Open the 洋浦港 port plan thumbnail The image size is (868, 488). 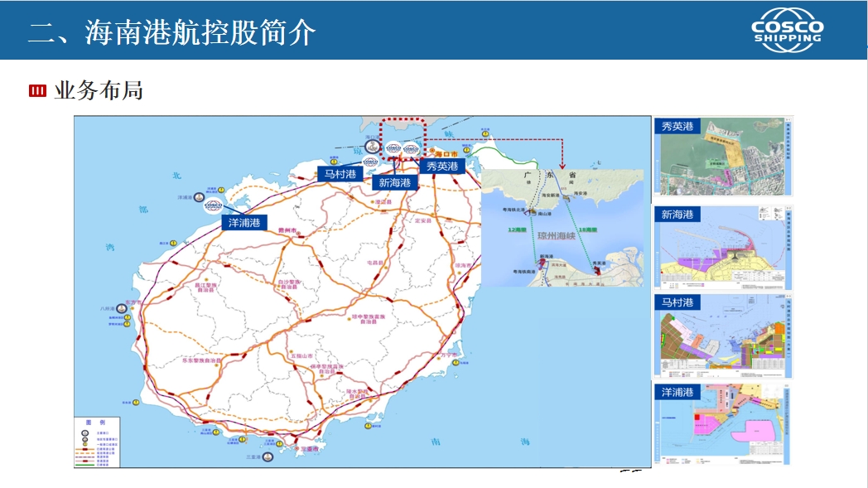(723, 423)
